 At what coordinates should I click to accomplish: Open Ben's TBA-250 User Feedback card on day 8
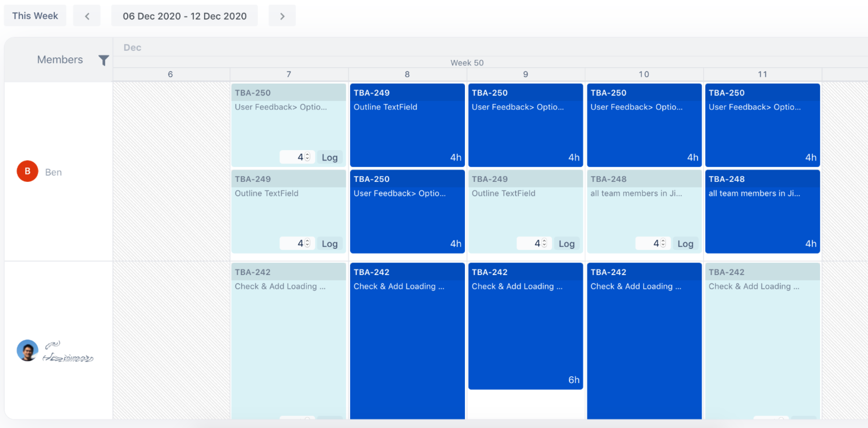(407, 211)
